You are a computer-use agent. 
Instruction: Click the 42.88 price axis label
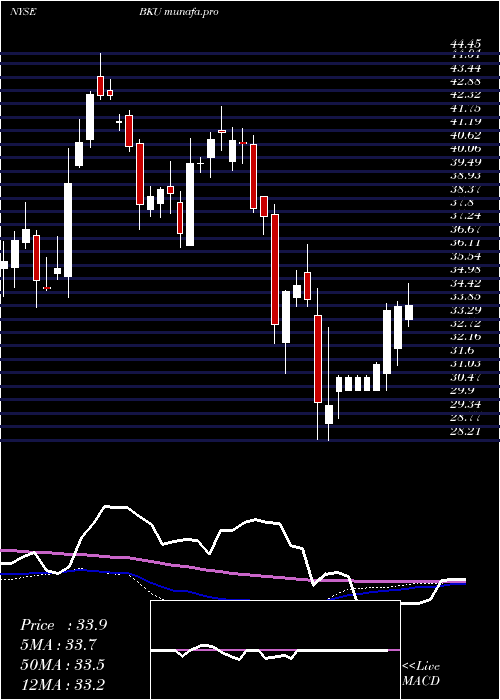[x=466, y=81]
